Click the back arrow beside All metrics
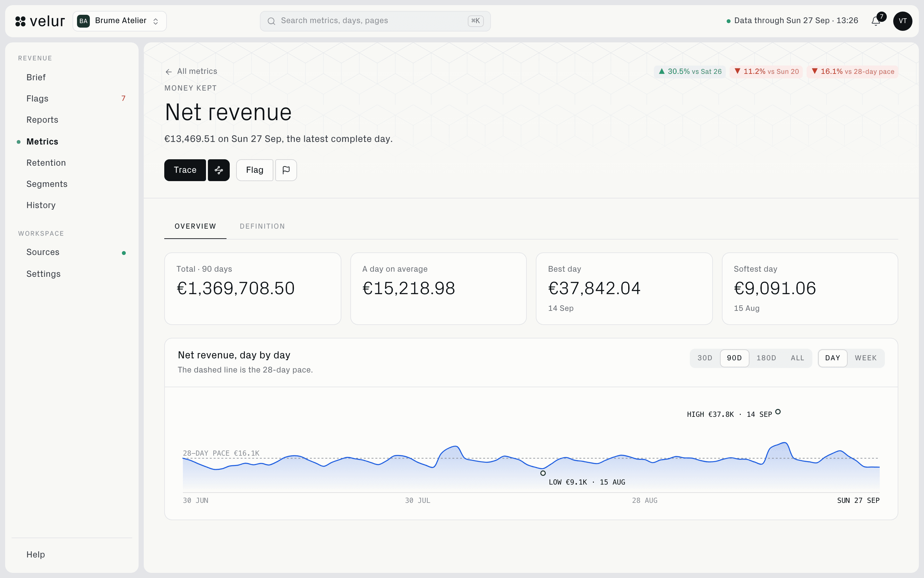 (x=169, y=72)
